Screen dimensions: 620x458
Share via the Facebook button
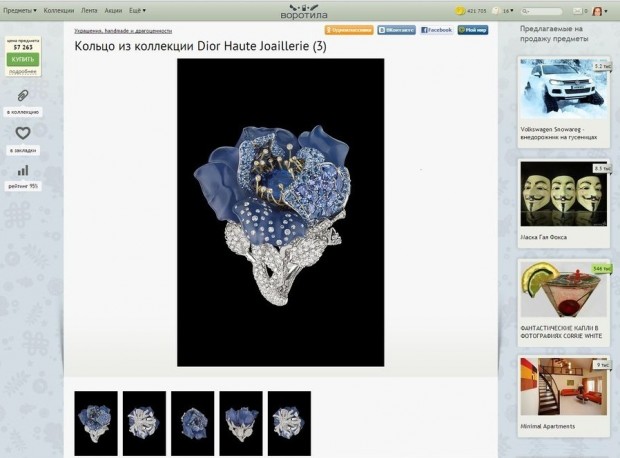coord(436,31)
